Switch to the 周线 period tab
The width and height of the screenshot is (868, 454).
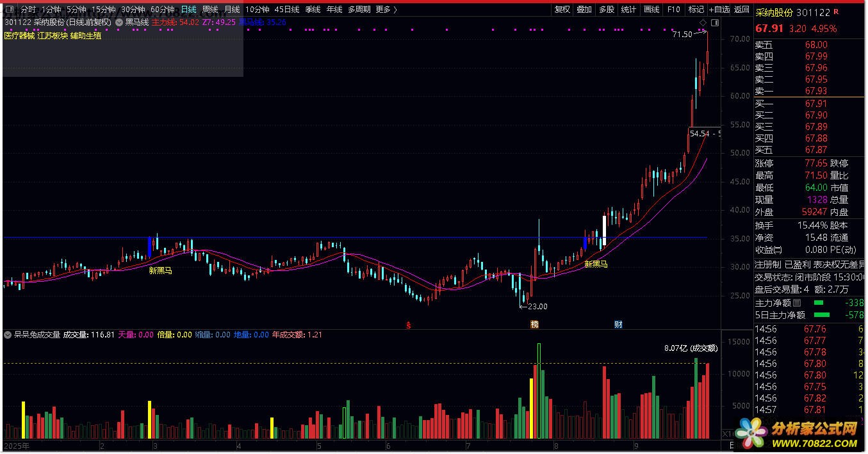(210, 10)
